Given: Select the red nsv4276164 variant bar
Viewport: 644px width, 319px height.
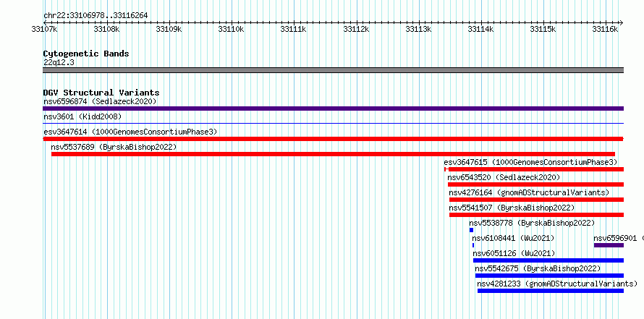Looking at the screenshot, I should pos(536,200).
